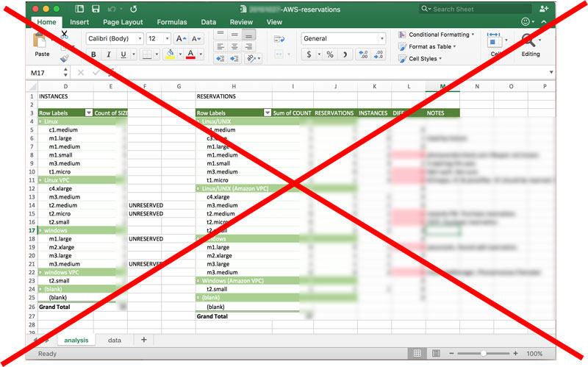Viewport: 588px width, 367px height.
Task: Click the Share person-plus icon
Action: click(544, 9)
